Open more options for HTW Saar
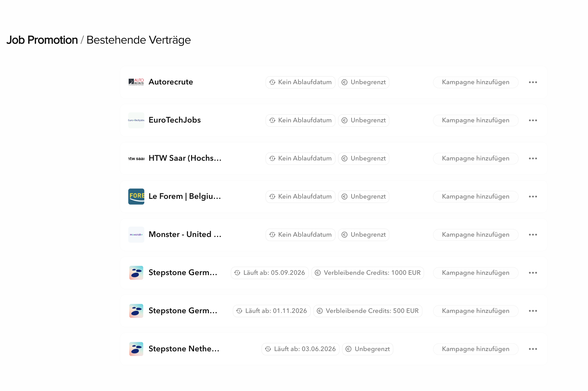Screen dimensions: 588x391 click(x=533, y=159)
